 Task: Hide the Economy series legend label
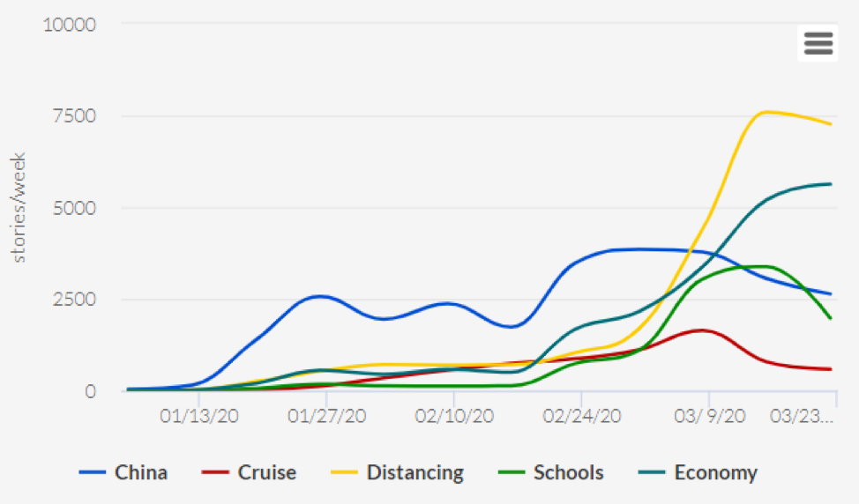pyautogui.click(x=715, y=473)
